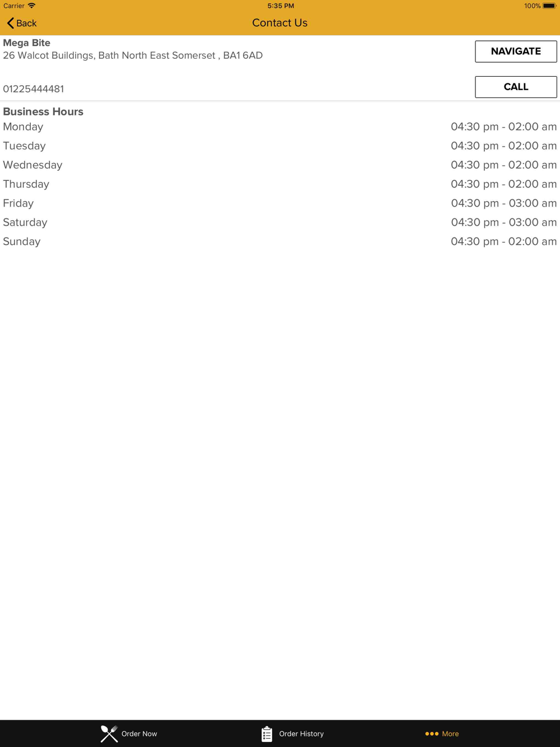Switch to the Order History tab label
This screenshot has height=747, width=560.
click(x=301, y=734)
